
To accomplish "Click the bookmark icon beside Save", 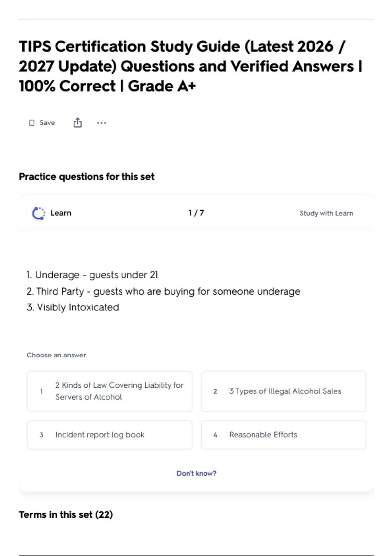I will tap(32, 123).
